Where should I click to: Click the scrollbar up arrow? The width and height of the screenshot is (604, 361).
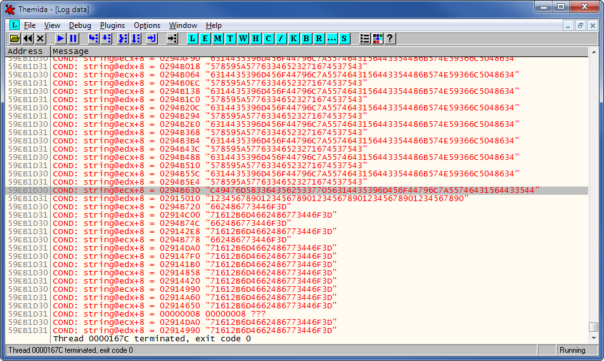[x=594, y=52]
